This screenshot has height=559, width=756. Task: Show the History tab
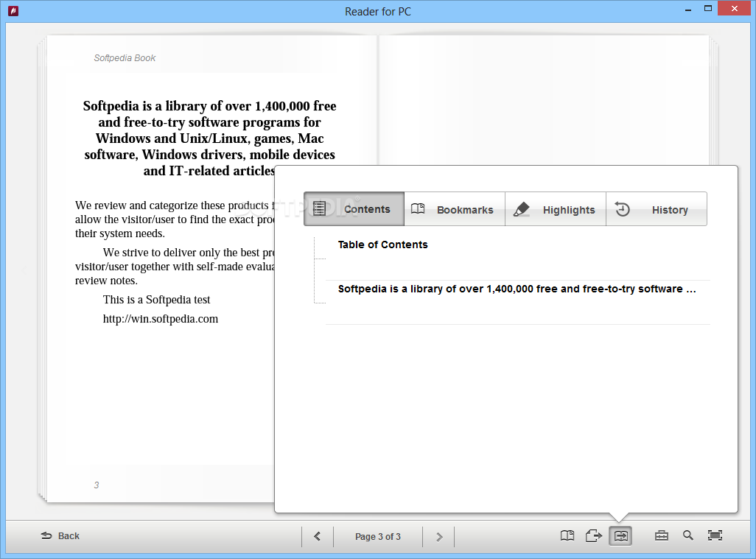coord(657,209)
